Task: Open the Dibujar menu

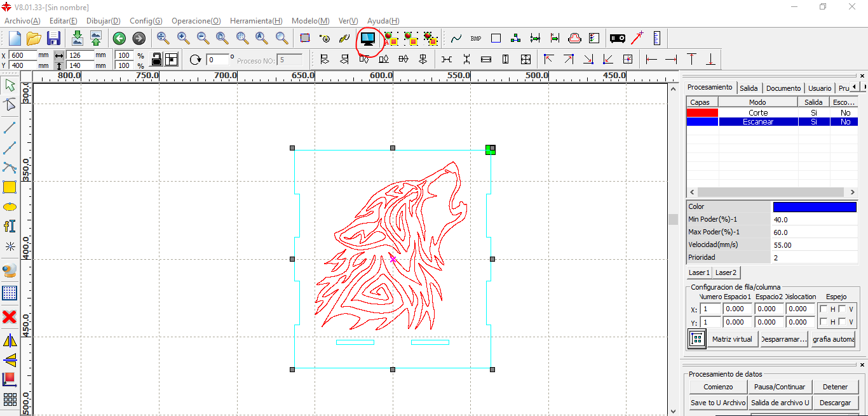Action: click(x=104, y=21)
